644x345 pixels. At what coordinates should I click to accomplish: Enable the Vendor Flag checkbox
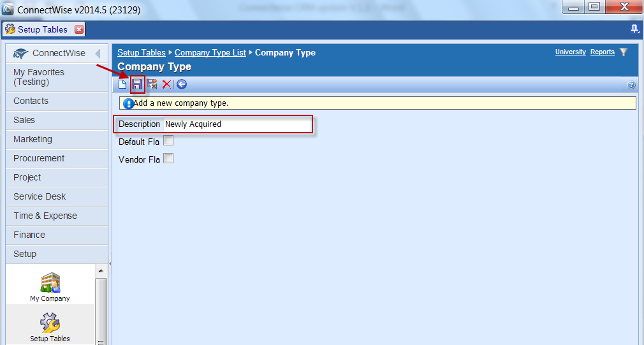[x=168, y=159]
